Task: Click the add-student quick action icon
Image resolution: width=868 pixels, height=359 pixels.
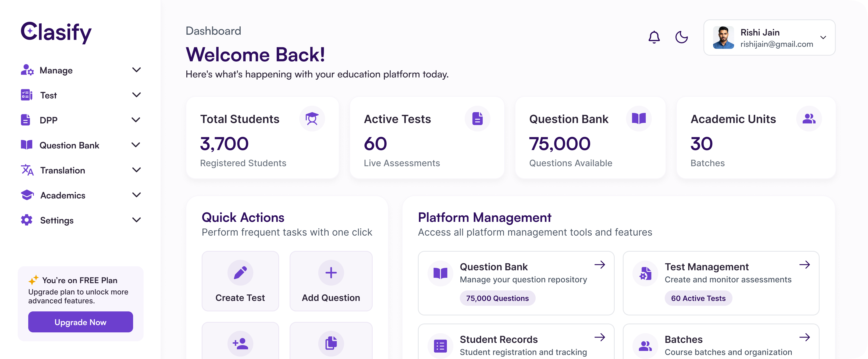Action: [x=240, y=343]
